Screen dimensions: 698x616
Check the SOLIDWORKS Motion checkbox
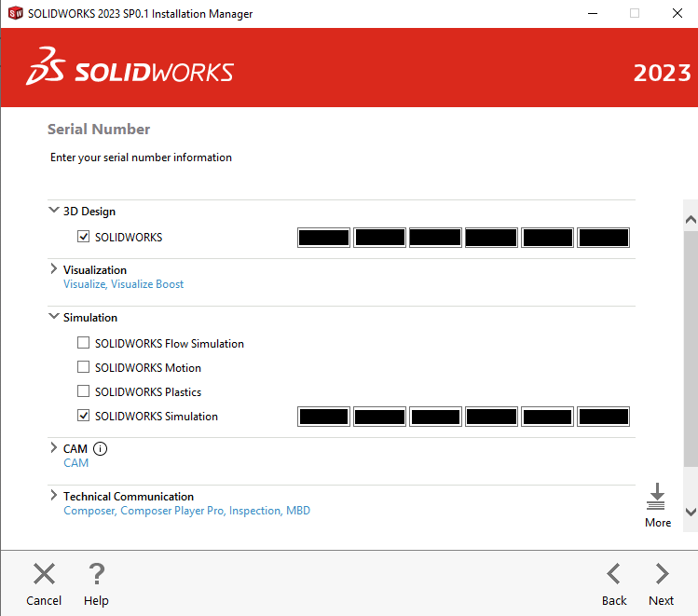(84, 368)
